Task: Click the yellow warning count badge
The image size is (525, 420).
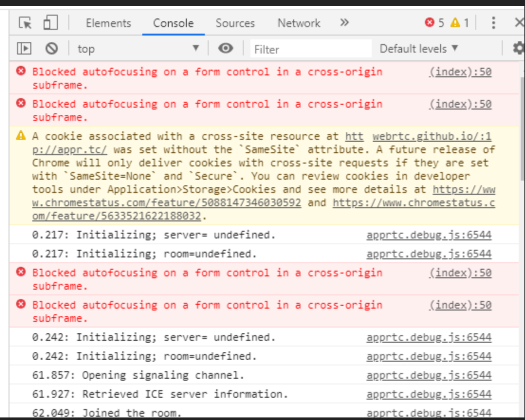Action: [460, 23]
